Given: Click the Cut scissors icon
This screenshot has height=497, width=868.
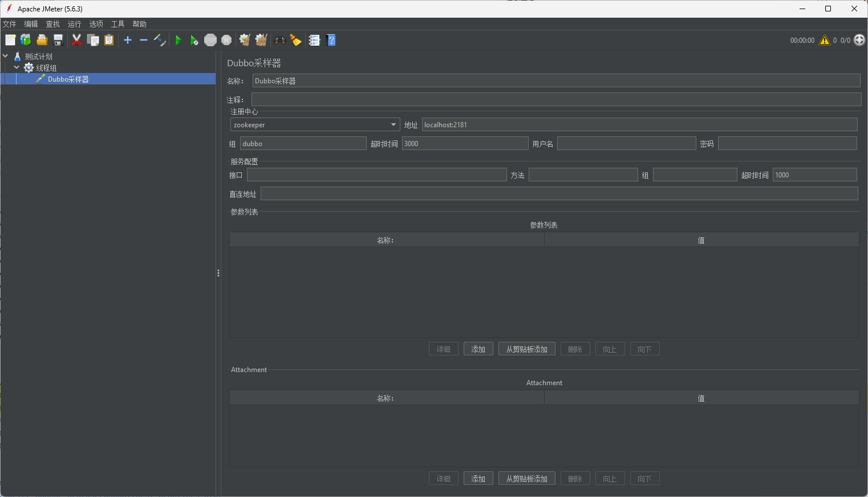Looking at the screenshot, I should (x=76, y=40).
